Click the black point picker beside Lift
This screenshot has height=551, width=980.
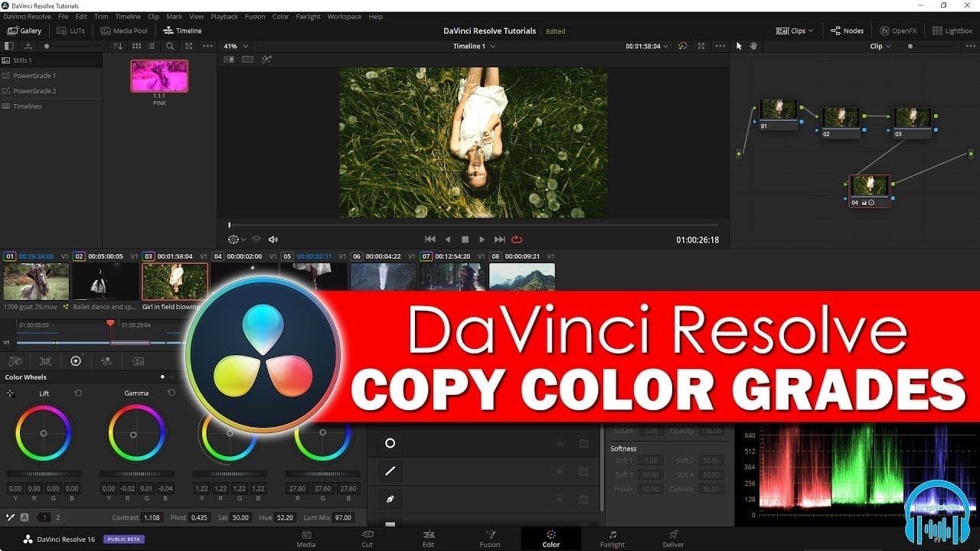coord(10,393)
